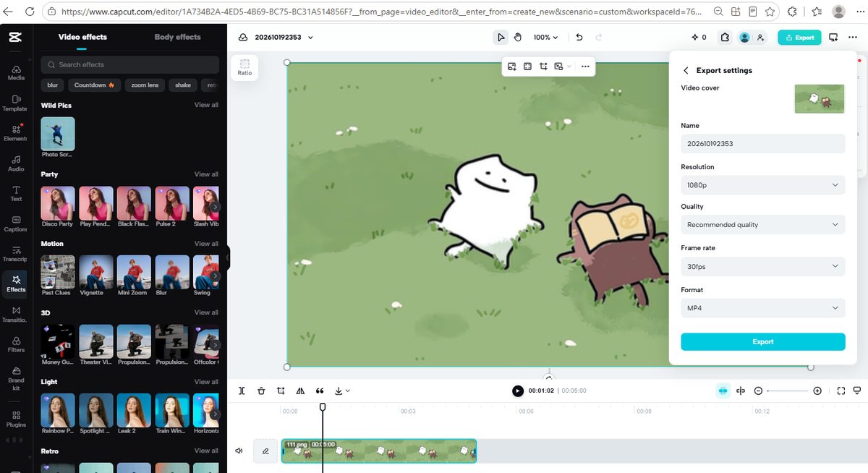Open the Resolution dropdown showing 1080p
The image size is (868, 473).
click(763, 185)
